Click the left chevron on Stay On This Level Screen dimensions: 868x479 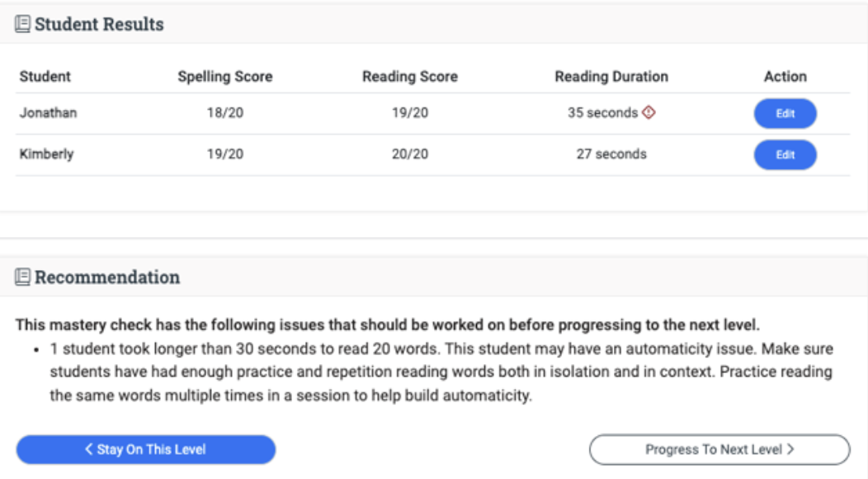[88, 449]
